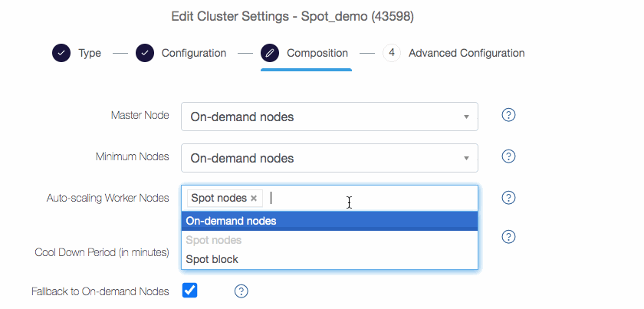Click help icon right of Spot nodes option
The width and height of the screenshot is (644, 309).
tap(508, 237)
